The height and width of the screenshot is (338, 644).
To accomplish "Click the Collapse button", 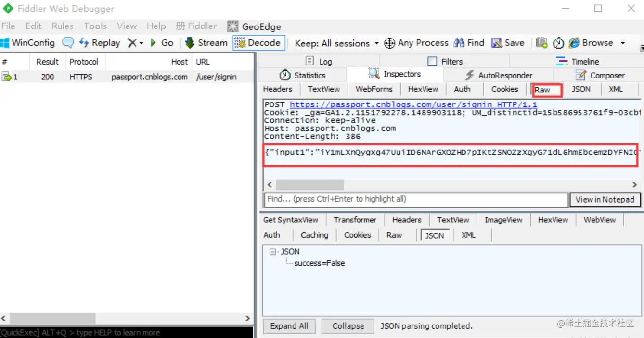I will coord(348,326).
